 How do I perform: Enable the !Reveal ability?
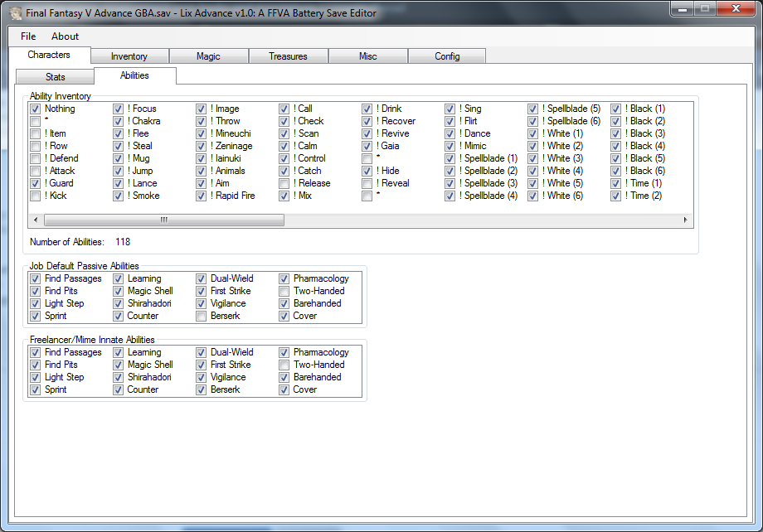367,183
